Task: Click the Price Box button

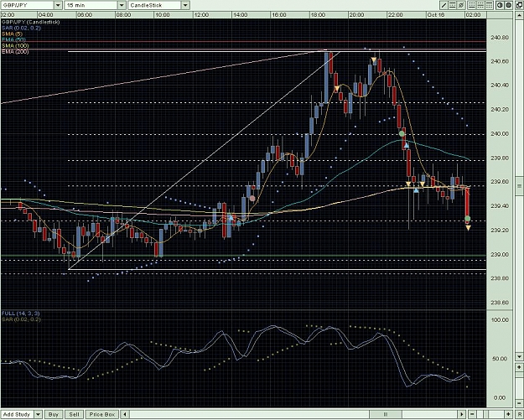Action: [102, 414]
